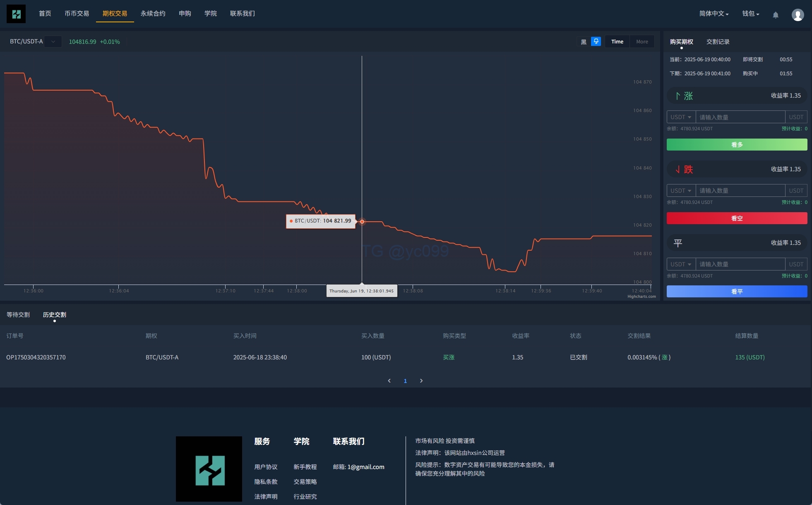812x505 pixels.
Task: Open the user avatar profile icon
Action: click(798, 15)
